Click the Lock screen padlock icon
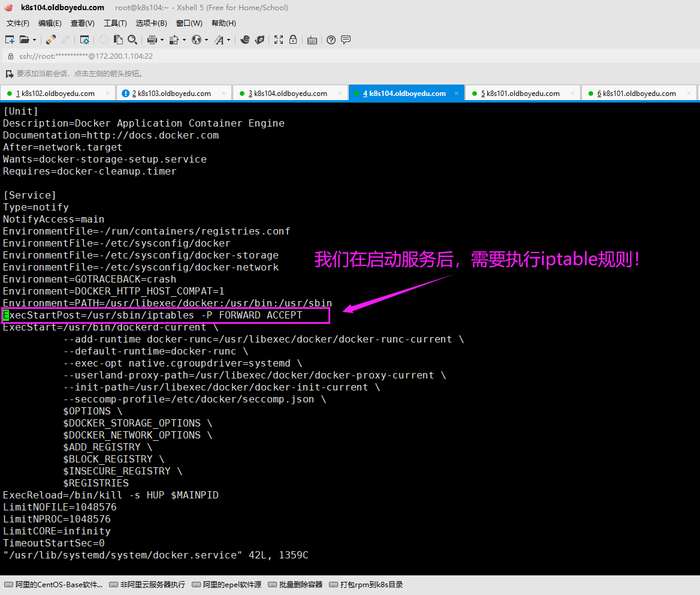 (293, 40)
